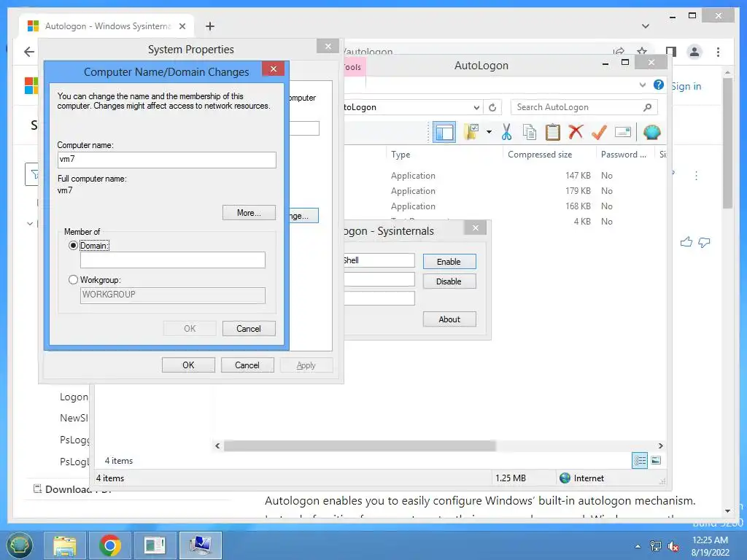This screenshot has width=747, height=560.
Task: Open File Explorer from the taskbar
Action: [x=65, y=545]
